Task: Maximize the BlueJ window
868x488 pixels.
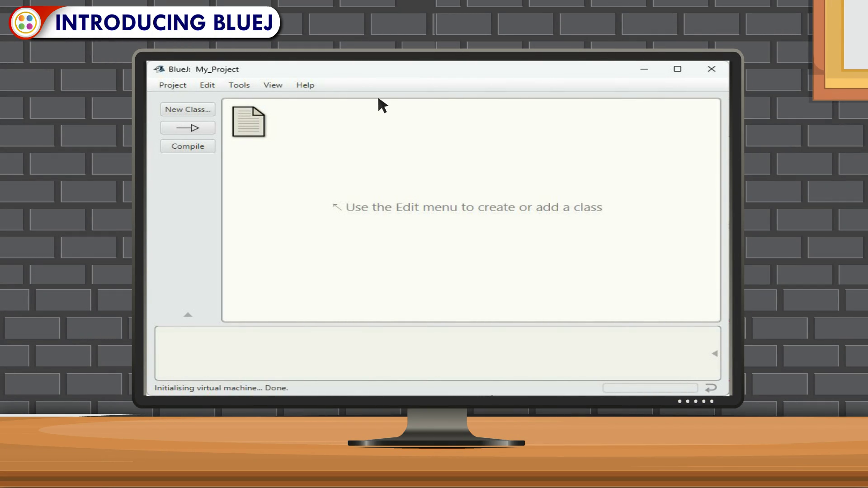Action: [677, 69]
